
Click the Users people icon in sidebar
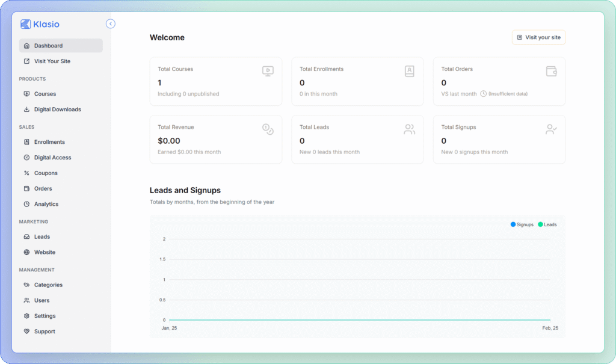tap(26, 300)
